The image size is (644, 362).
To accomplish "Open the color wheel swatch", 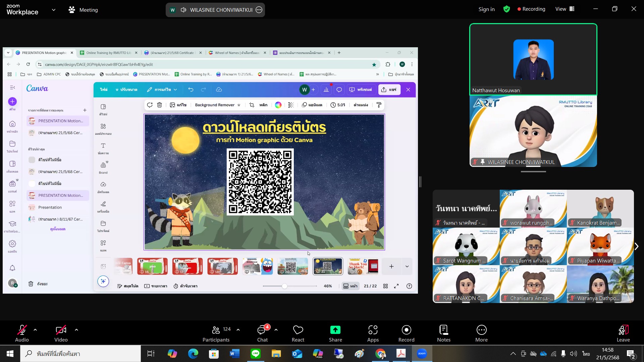I will click(278, 105).
